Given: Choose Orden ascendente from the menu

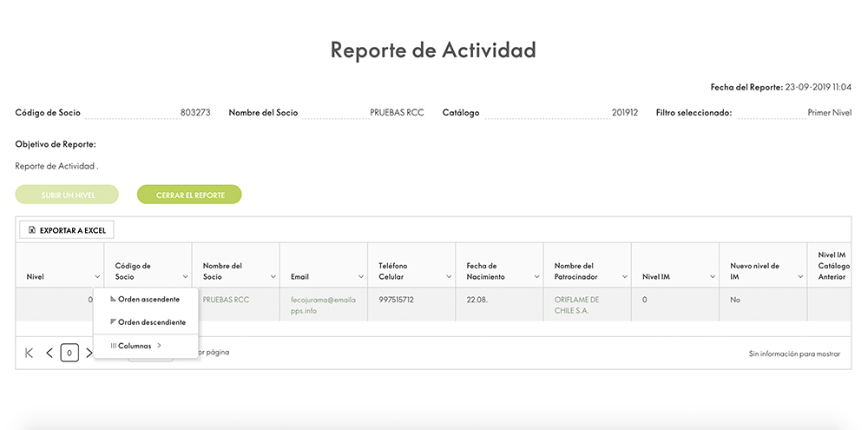Looking at the screenshot, I should click(148, 299).
